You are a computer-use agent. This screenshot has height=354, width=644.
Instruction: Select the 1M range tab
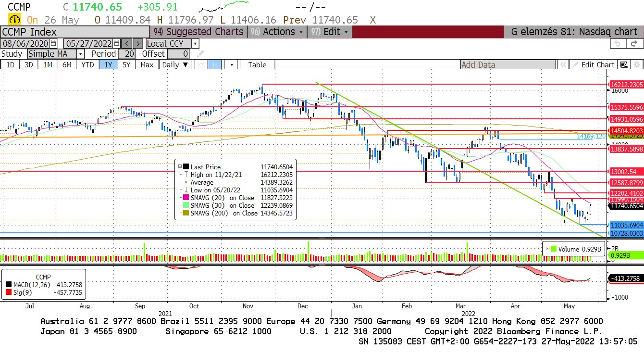(x=48, y=64)
